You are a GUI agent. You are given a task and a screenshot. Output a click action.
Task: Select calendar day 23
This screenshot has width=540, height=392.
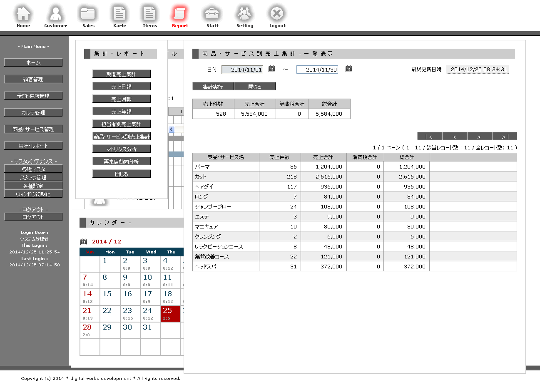[130, 314]
